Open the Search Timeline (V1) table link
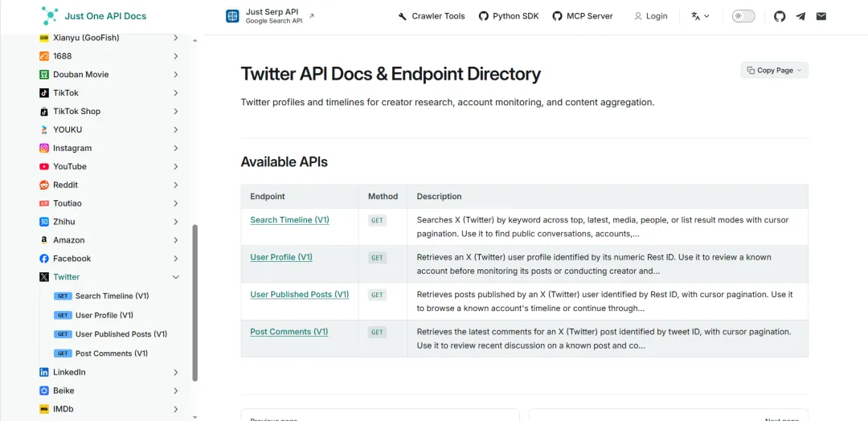 289,219
